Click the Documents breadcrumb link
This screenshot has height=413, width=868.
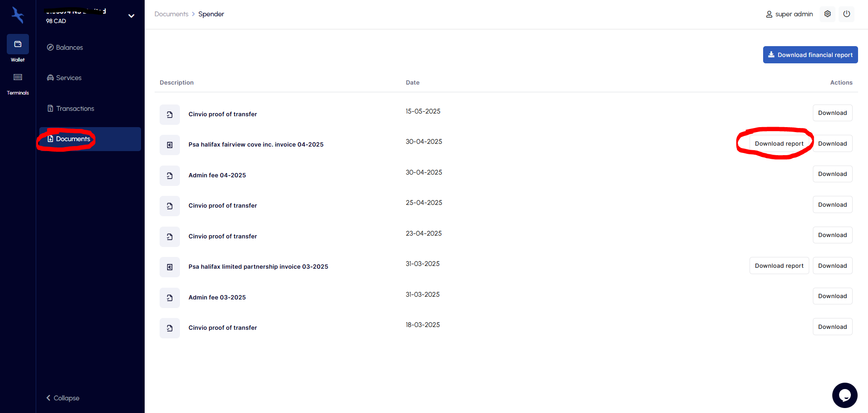pos(171,14)
